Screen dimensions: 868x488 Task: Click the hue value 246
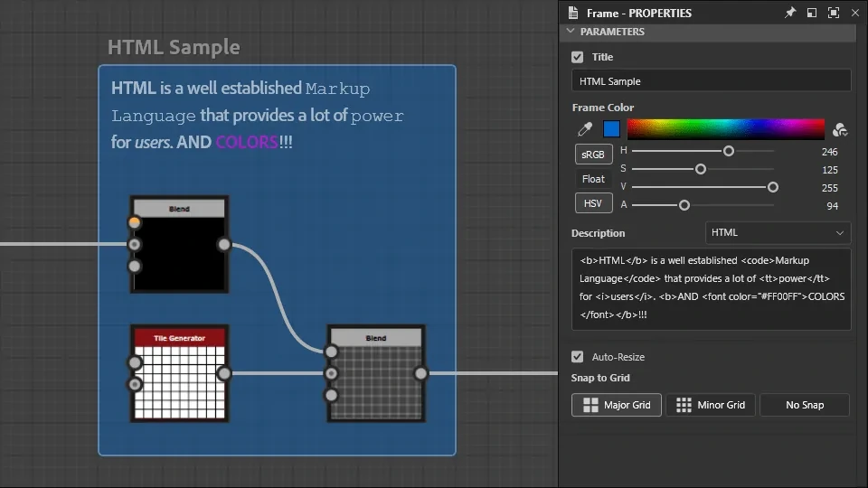(x=829, y=152)
